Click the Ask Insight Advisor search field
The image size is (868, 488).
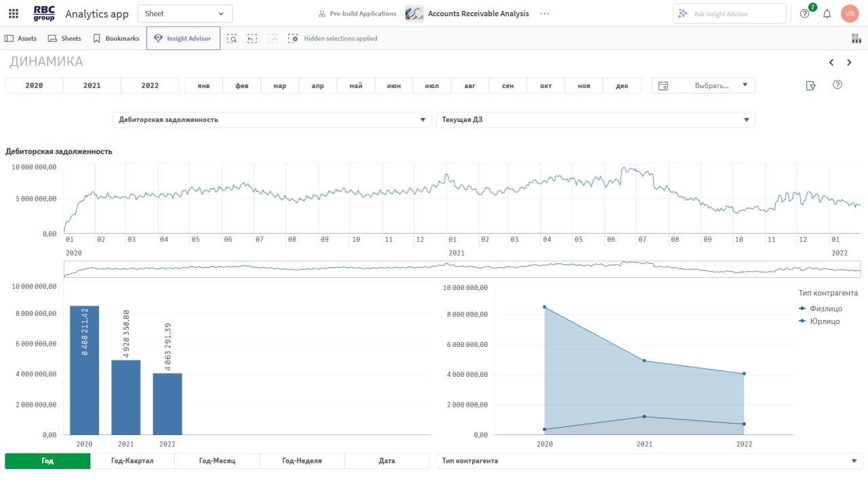729,14
